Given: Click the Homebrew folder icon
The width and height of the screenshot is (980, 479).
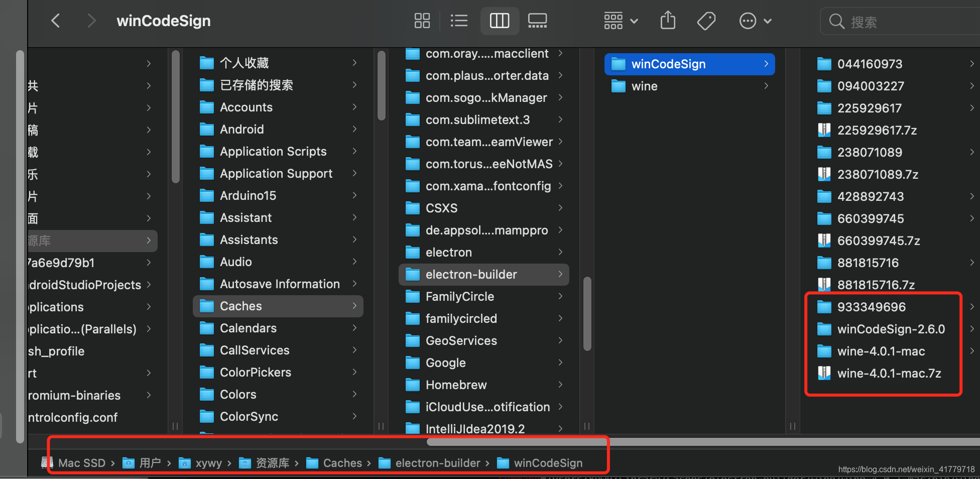Looking at the screenshot, I should (x=413, y=385).
